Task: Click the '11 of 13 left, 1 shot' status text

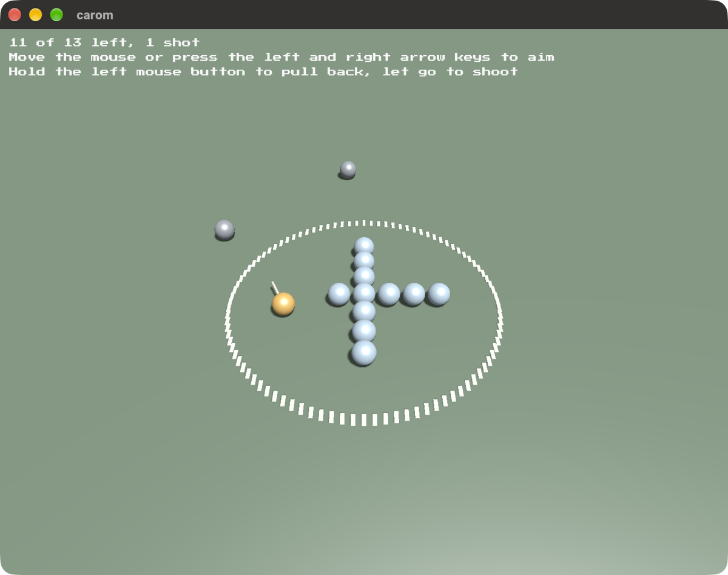Action: pyautogui.click(x=104, y=42)
